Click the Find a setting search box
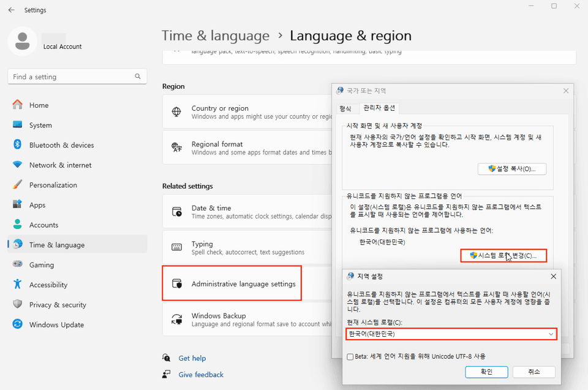The image size is (588, 390). click(x=70, y=77)
